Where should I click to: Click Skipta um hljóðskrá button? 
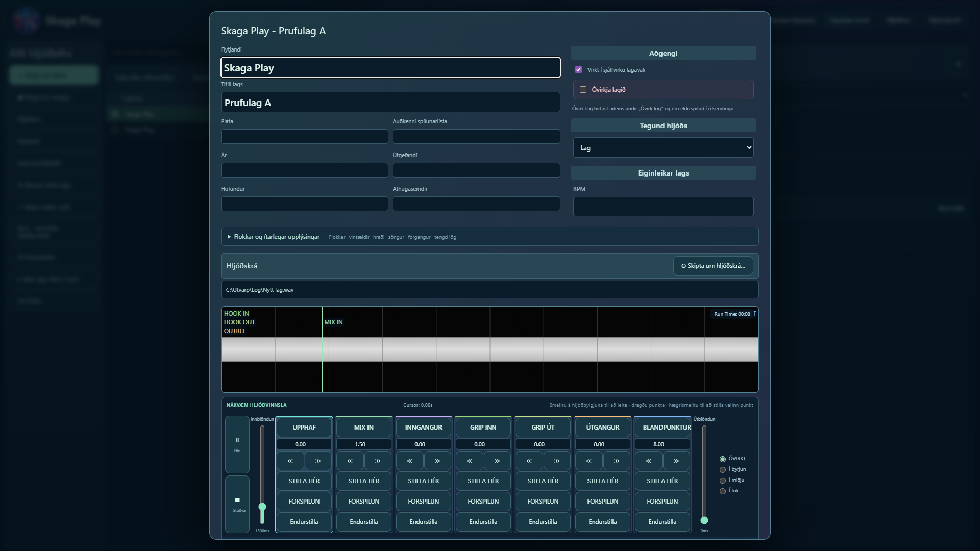point(713,266)
